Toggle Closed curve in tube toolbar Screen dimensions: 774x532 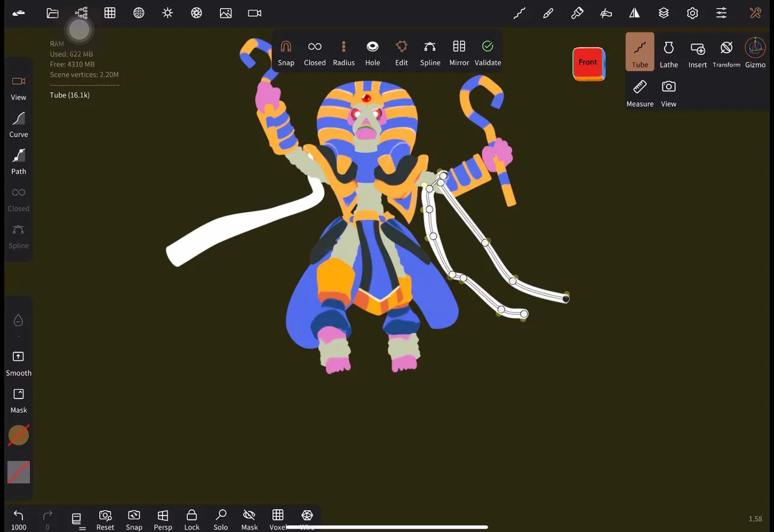[314, 53]
